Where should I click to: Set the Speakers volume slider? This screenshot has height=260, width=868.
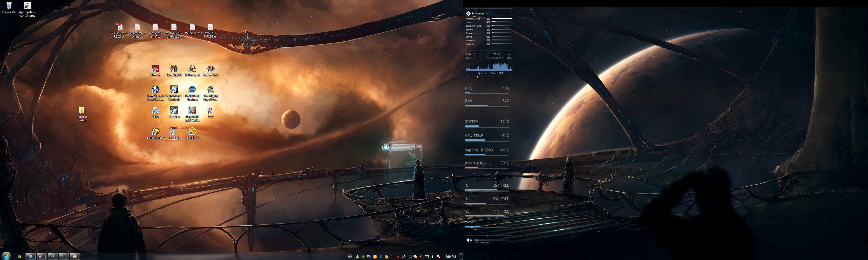click(493, 240)
